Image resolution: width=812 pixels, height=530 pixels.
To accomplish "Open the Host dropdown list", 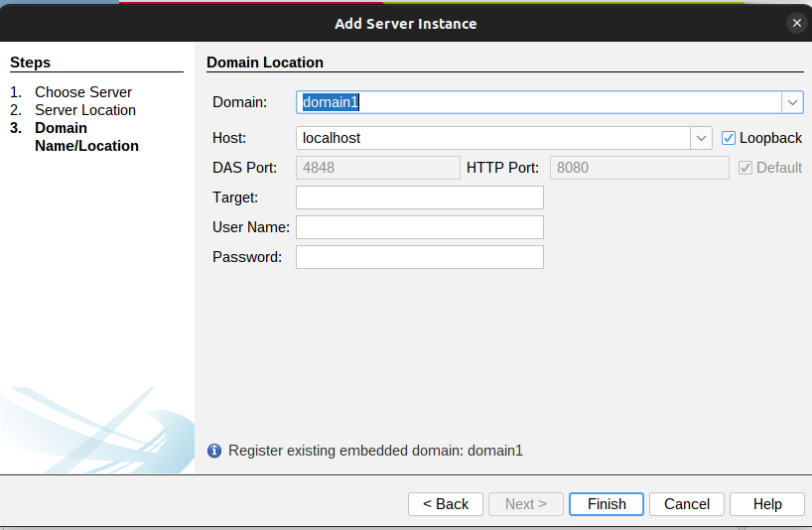I will (702, 138).
